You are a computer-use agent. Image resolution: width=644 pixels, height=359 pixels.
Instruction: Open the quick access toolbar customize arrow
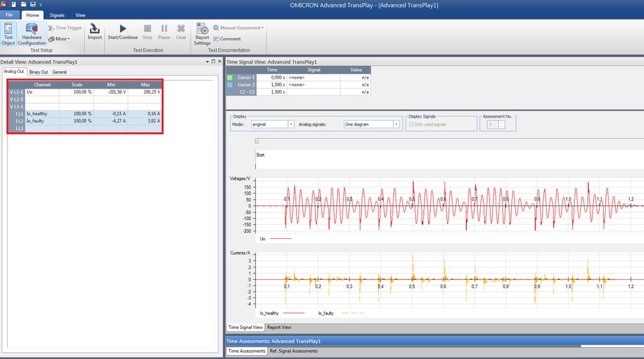(40, 5)
